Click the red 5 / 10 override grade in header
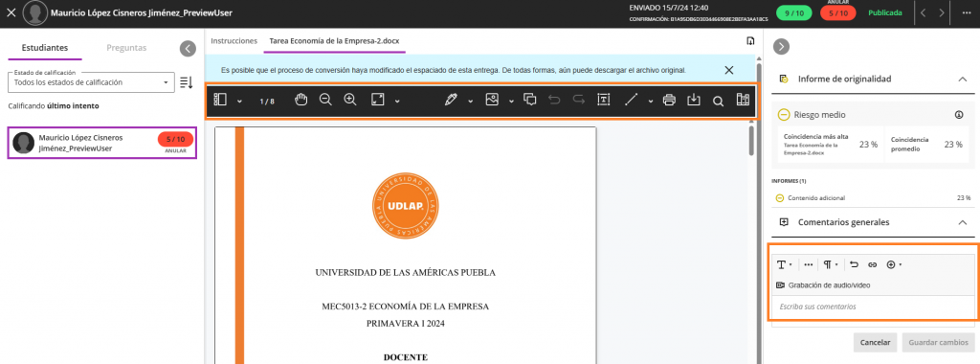 pos(838,12)
